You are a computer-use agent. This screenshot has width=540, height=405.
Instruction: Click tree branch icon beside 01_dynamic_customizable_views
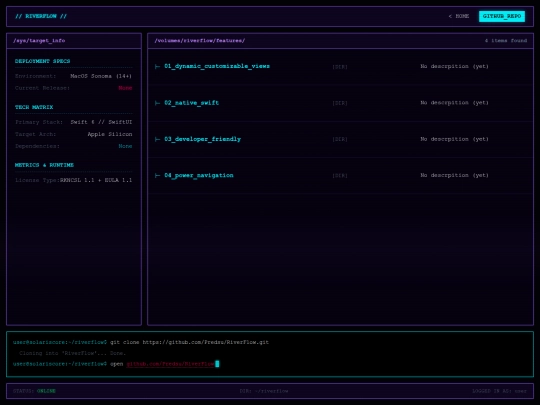click(157, 66)
